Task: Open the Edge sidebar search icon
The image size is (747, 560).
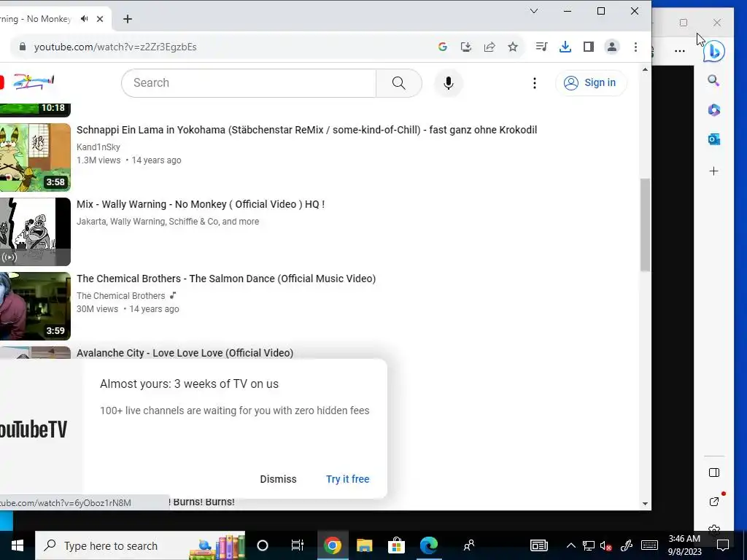Action: point(713,80)
